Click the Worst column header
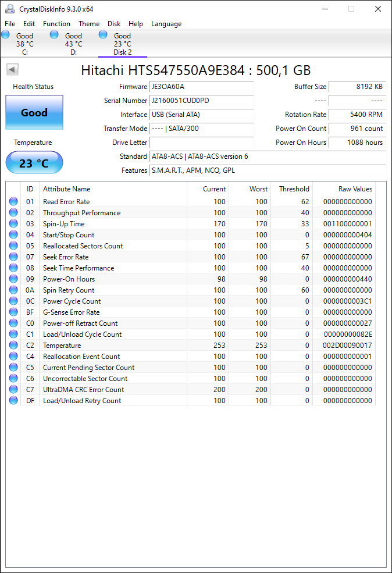Screen dimensions: 392x573 tap(250, 189)
